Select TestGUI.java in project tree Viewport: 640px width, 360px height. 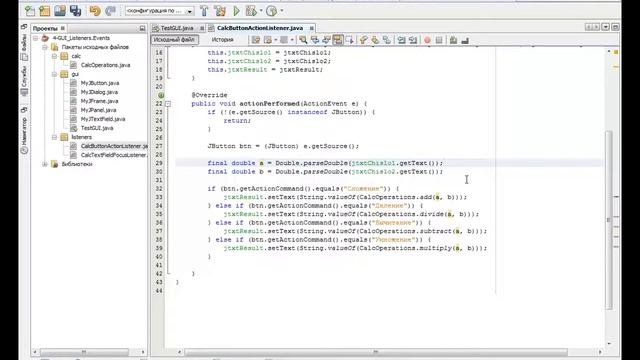(97, 128)
